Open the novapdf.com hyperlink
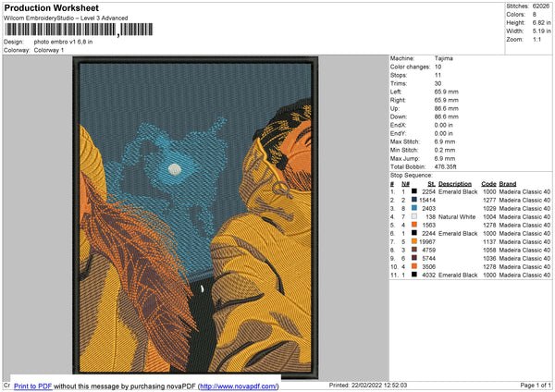Viewport: 555px width, 392px height. pos(239,386)
